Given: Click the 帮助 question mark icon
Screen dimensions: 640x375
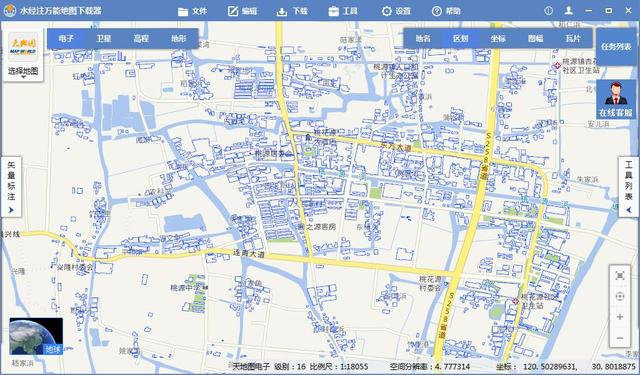Looking at the screenshot, I should click(x=437, y=11).
